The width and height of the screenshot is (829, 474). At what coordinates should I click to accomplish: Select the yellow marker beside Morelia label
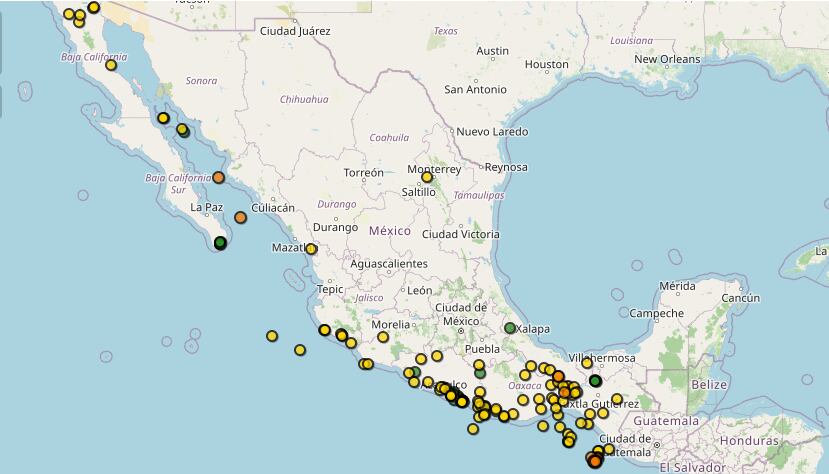[x=383, y=337]
